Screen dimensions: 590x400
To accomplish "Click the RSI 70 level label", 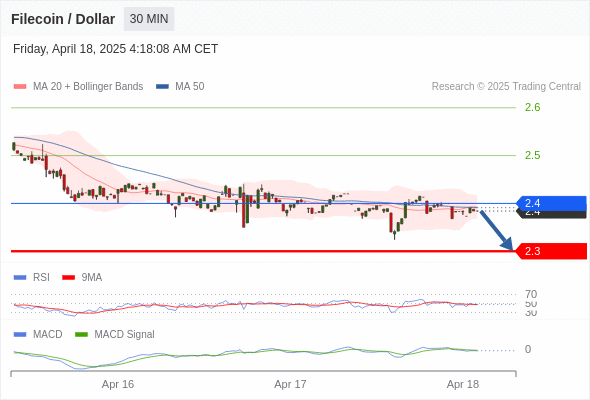I will tap(531, 294).
